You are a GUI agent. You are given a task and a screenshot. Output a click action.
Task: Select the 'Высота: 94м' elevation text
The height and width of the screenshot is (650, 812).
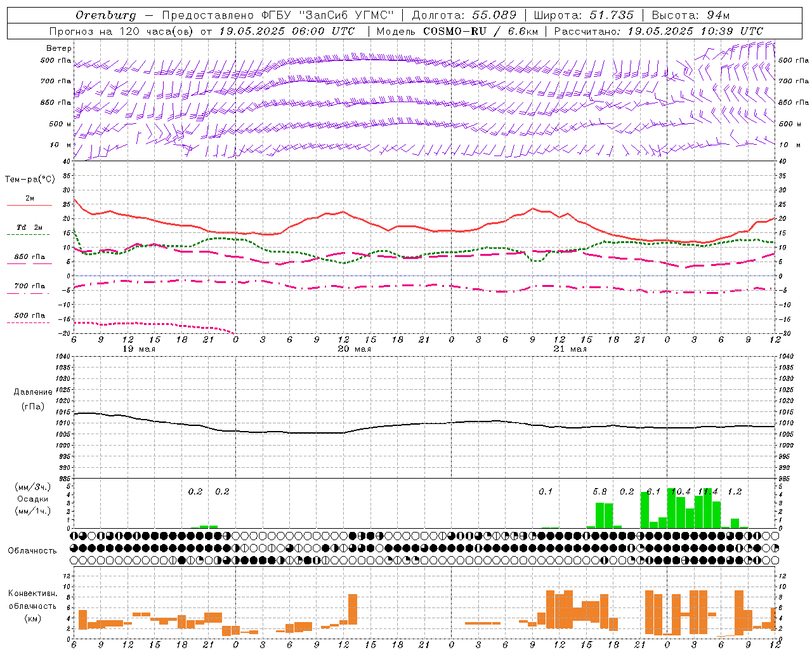click(691, 15)
